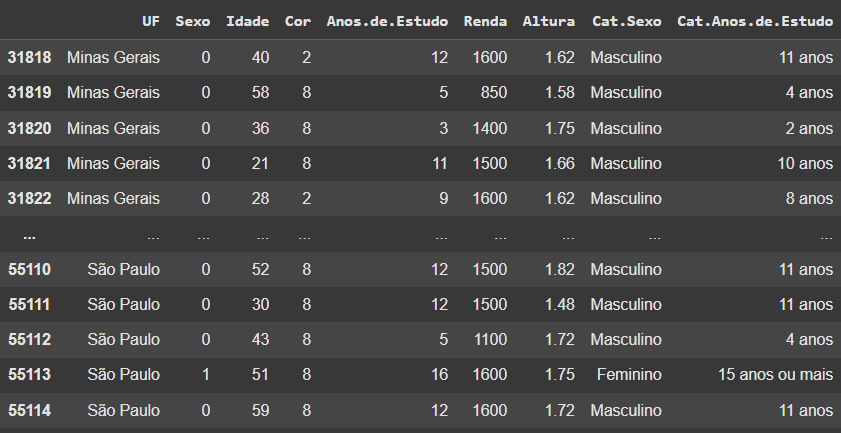
Task: Click the Cat.Sexo column header
Action: point(626,21)
